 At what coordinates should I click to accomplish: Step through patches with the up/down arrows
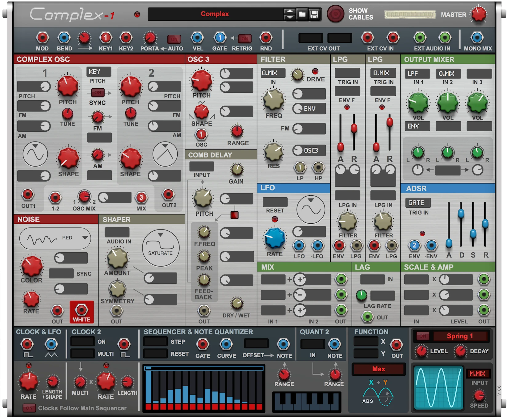(x=289, y=14)
